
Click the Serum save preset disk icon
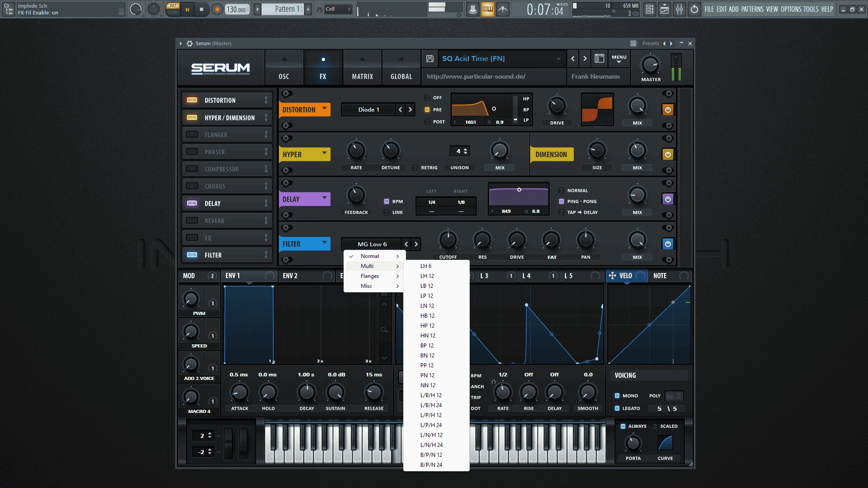(430, 58)
